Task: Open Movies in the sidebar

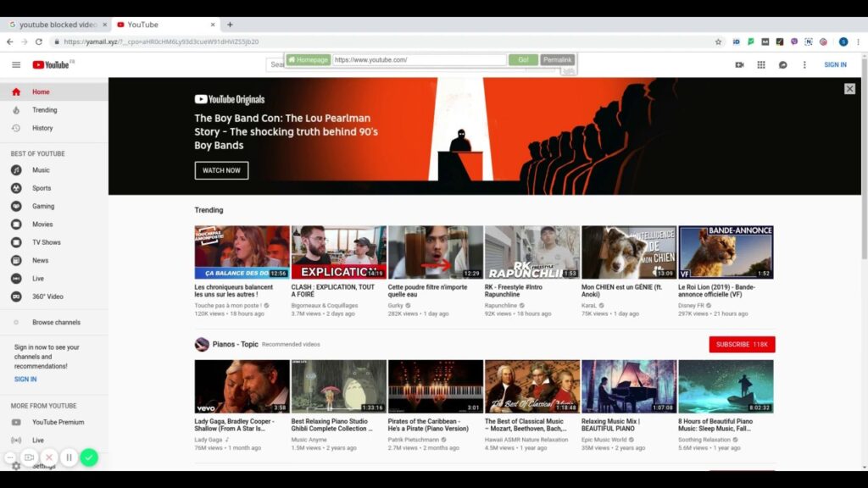Action: [54, 224]
